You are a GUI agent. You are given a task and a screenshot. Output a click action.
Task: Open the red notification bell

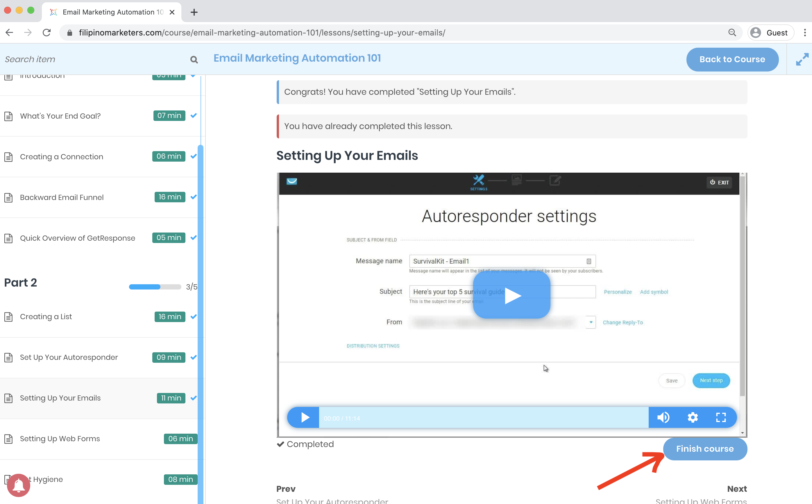click(x=18, y=485)
